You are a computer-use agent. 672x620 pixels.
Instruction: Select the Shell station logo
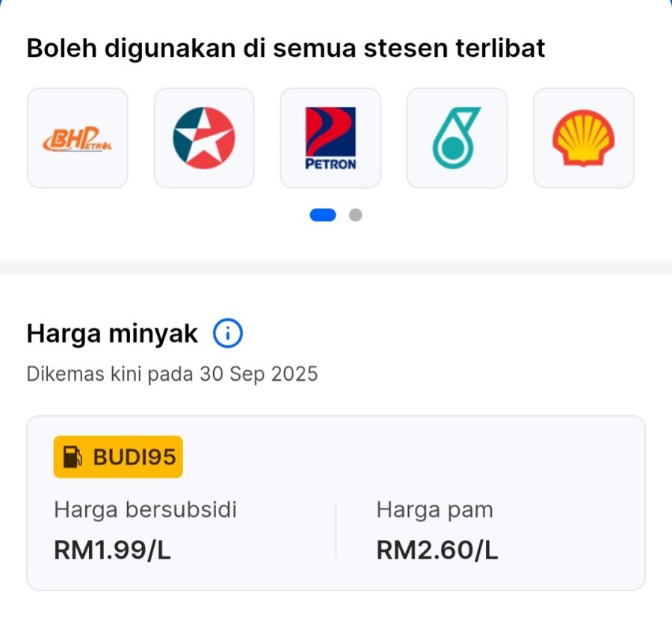click(583, 138)
